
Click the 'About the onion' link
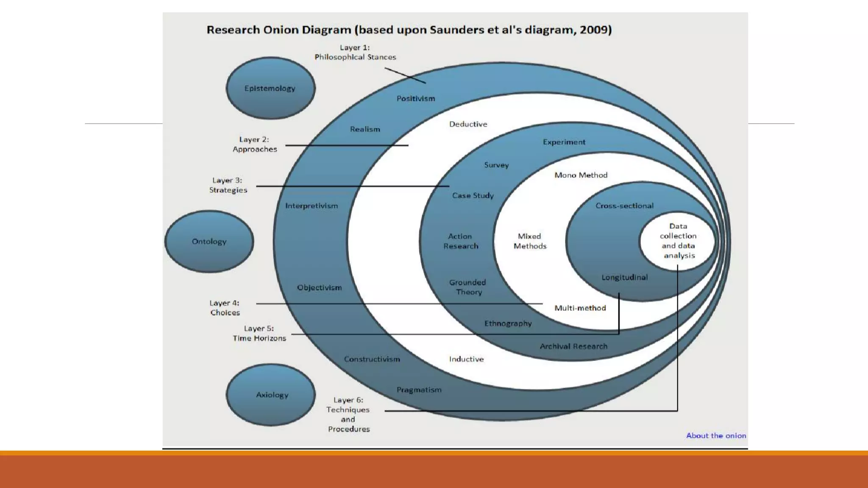tap(716, 435)
